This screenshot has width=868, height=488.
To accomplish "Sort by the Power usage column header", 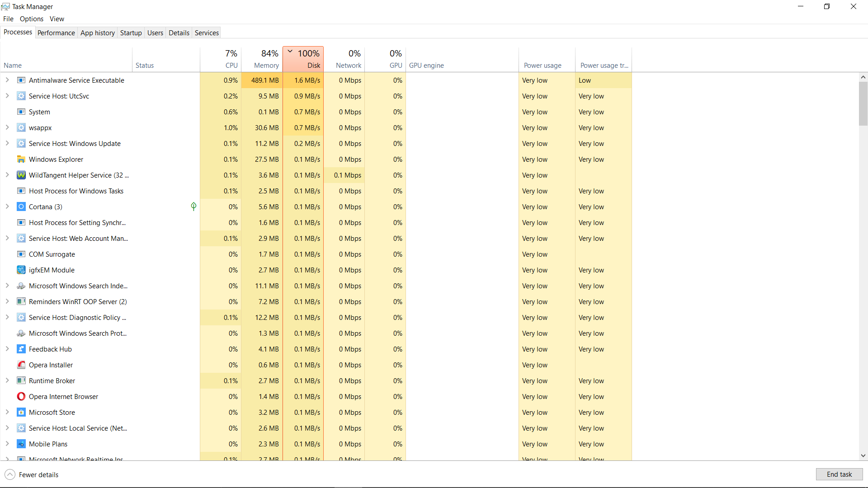I will [x=547, y=59].
